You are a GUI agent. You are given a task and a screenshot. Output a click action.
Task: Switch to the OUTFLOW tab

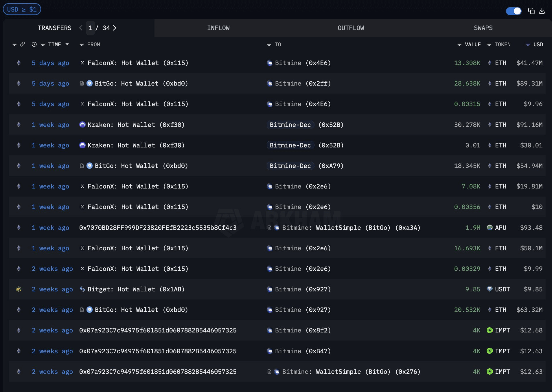pyautogui.click(x=351, y=28)
